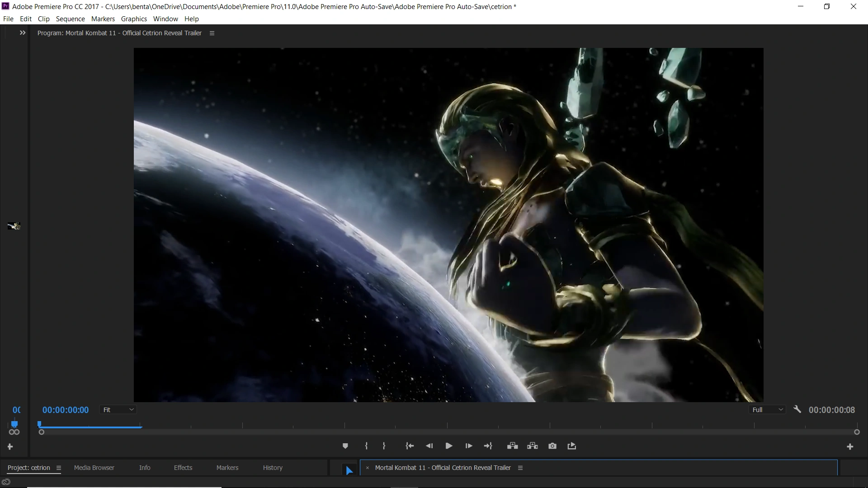The width and height of the screenshot is (868, 488).
Task: Click the Mark In bracket icon
Action: 366,446
